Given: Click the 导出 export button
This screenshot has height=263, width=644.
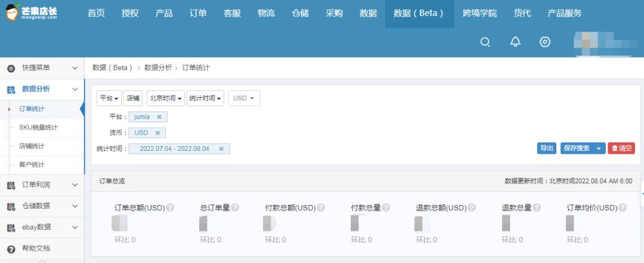Looking at the screenshot, I should click(x=546, y=148).
